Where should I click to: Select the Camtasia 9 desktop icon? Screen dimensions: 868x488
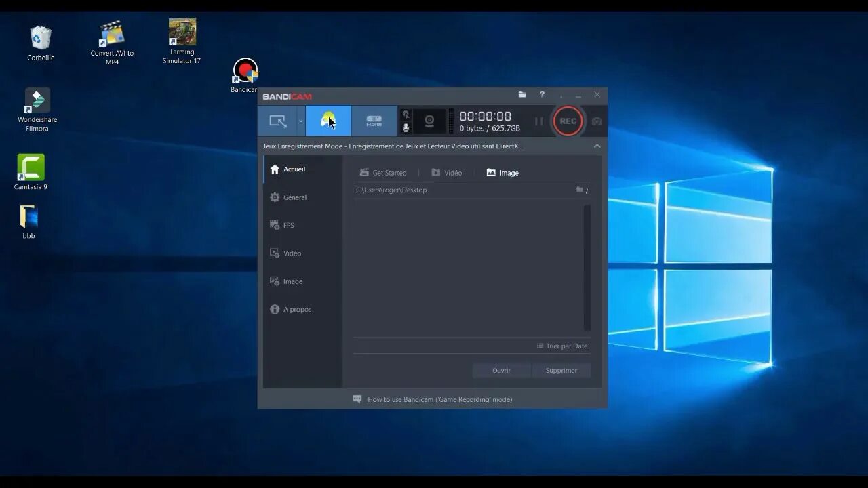point(31,172)
